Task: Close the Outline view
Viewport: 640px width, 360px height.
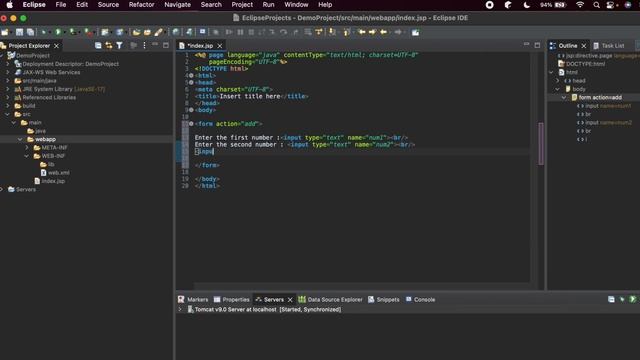Action: pyautogui.click(x=584, y=46)
